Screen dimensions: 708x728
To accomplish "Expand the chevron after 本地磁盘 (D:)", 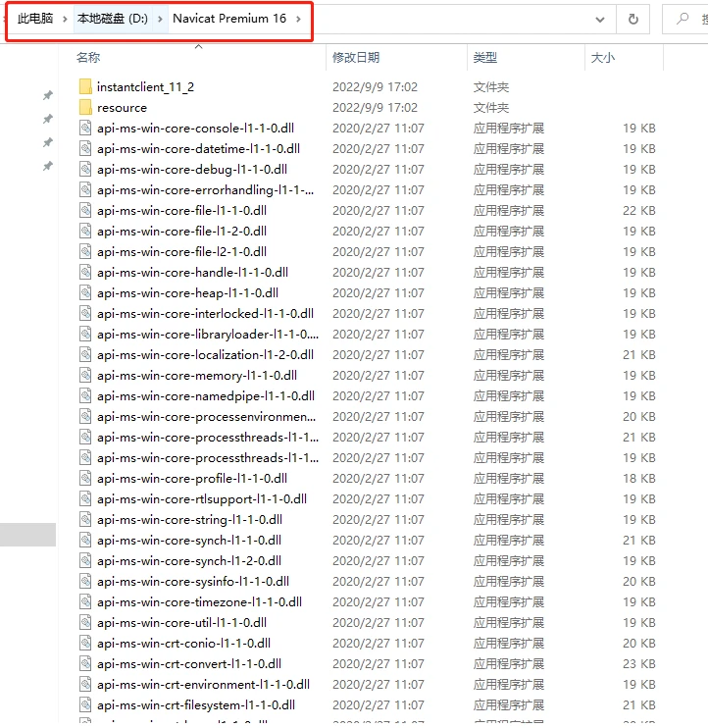I will [x=160, y=19].
